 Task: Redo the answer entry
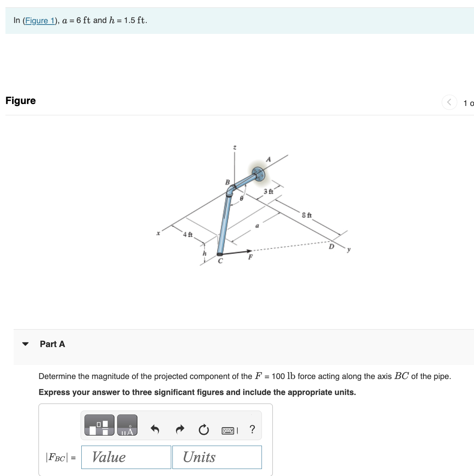click(179, 429)
